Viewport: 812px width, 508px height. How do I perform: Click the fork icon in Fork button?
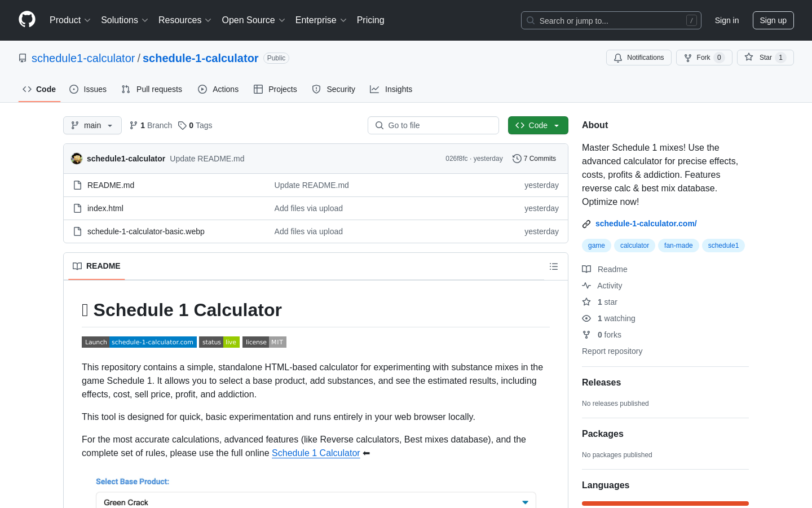tap(688, 58)
